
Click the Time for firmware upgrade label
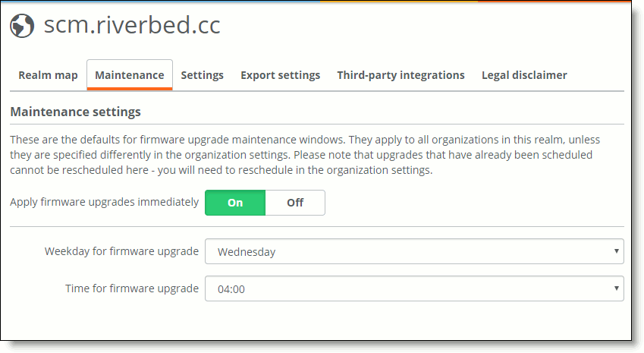pos(132,288)
